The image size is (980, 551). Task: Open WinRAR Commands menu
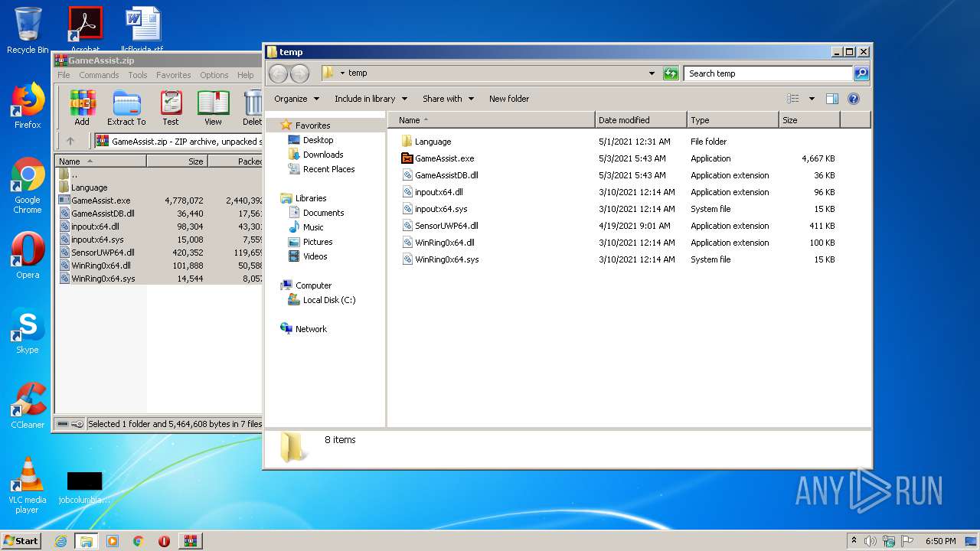click(99, 75)
